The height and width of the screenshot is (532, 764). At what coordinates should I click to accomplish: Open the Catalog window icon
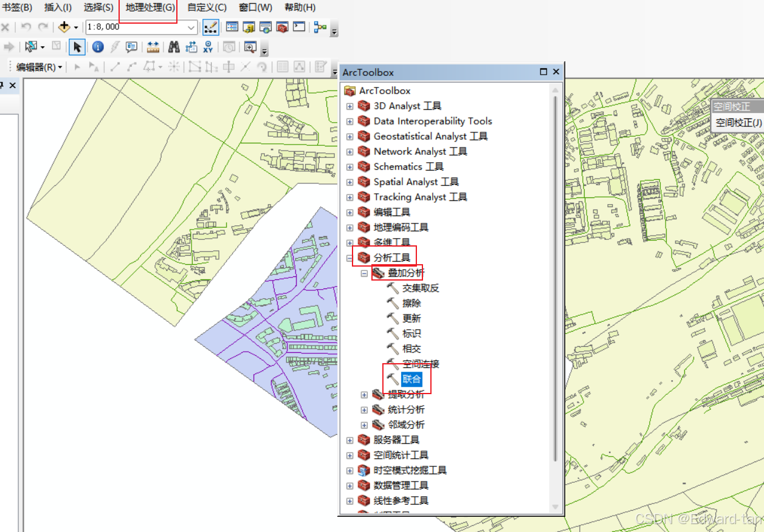[249, 27]
